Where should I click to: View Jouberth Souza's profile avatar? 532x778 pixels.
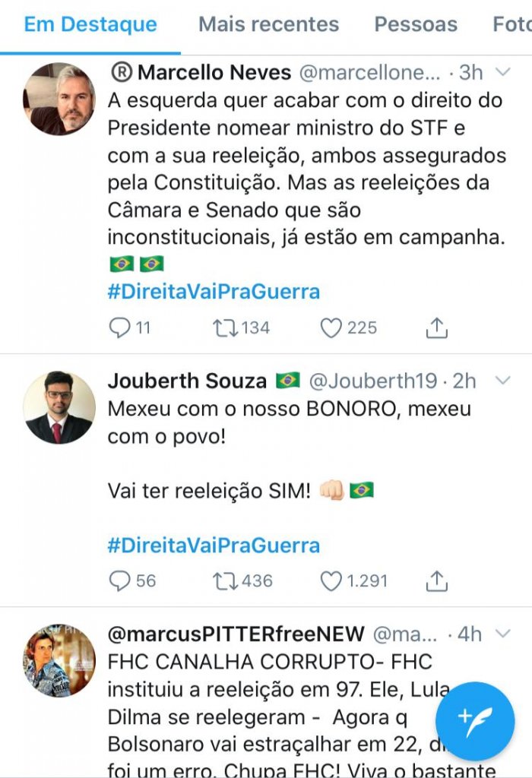(x=59, y=407)
